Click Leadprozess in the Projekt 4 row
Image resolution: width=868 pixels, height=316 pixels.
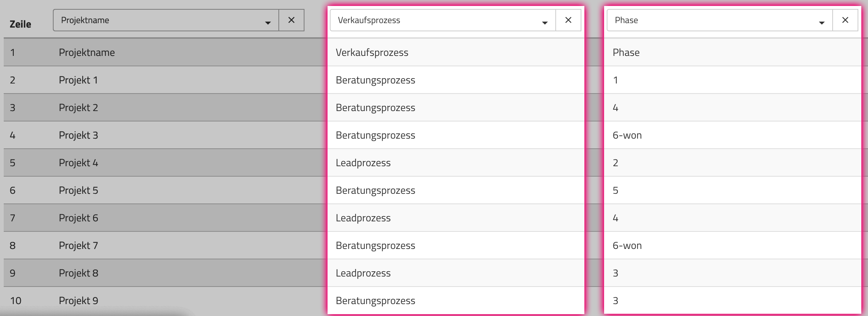tap(363, 163)
